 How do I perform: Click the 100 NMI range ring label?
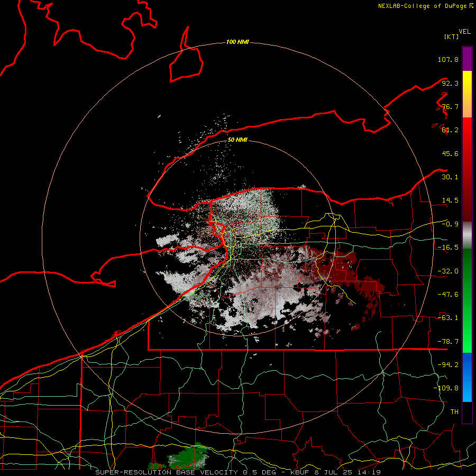[237, 42]
